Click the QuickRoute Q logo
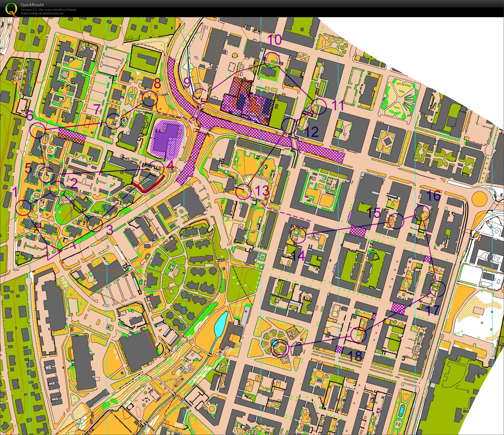Image resolution: width=504 pixels, height=435 pixels. 11,9
